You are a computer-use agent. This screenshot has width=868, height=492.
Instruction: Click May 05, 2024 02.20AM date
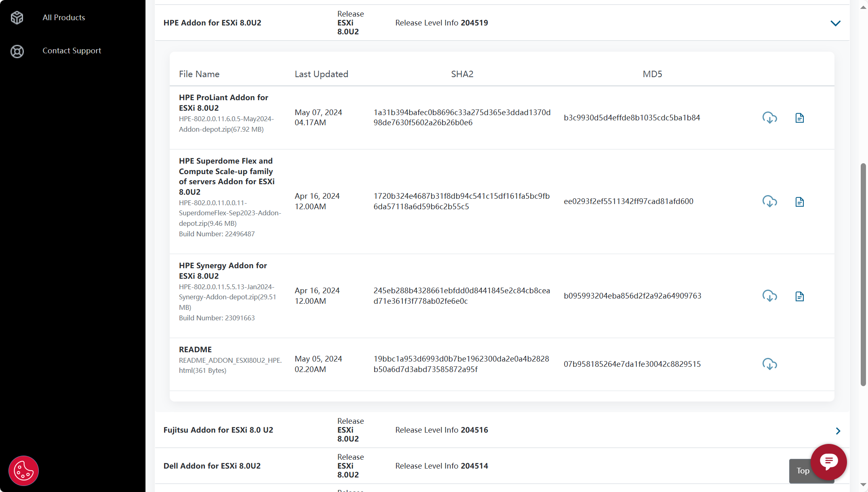(x=318, y=364)
